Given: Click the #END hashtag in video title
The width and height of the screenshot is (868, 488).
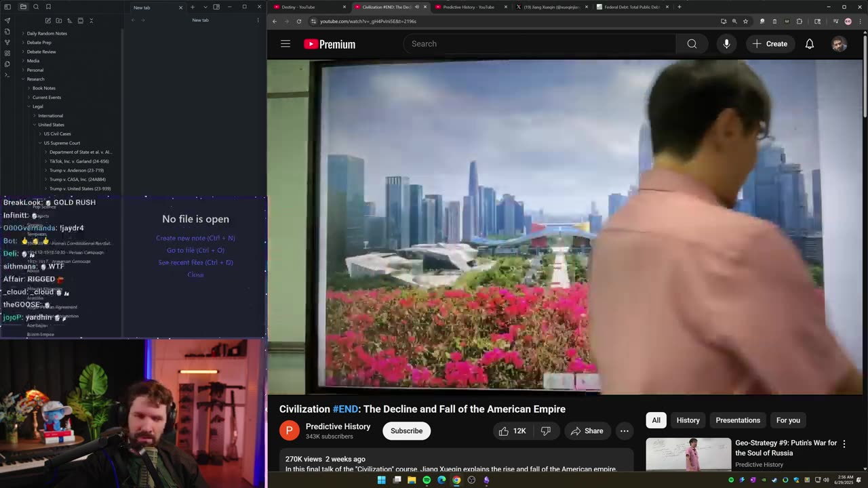Looking at the screenshot, I should (345, 409).
